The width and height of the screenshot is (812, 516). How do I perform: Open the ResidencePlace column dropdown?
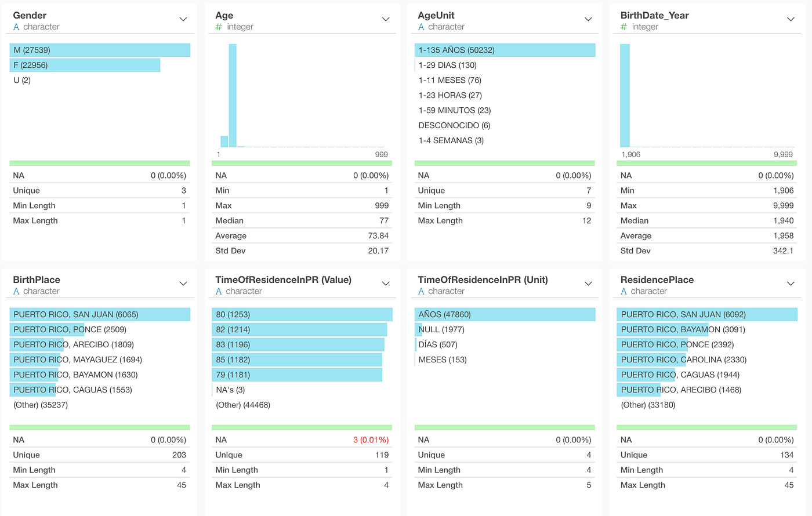pyautogui.click(x=791, y=283)
